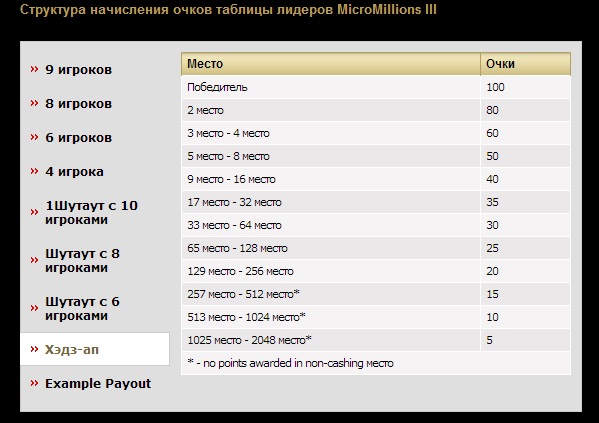Click the red arrow beside '4 игрока'
599x423 pixels.
(34, 171)
